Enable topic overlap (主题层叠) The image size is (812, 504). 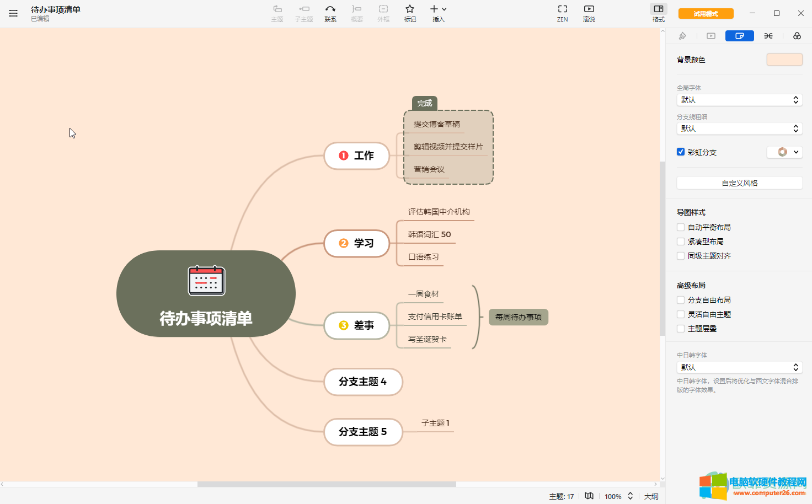[681, 329]
